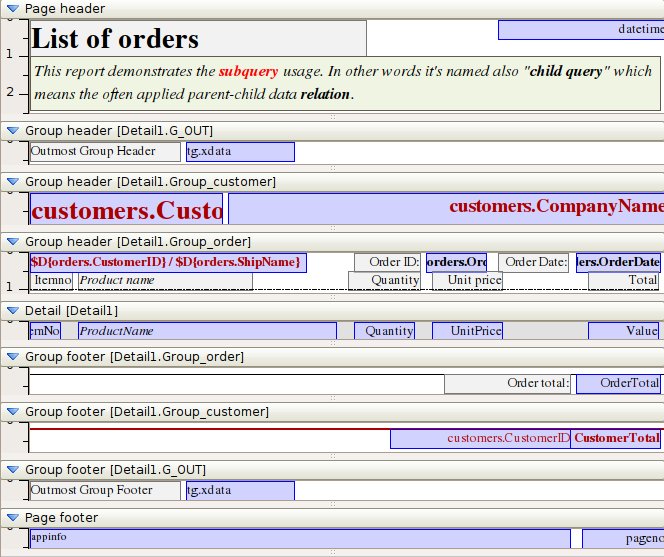The height and width of the screenshot is (557, 664).
Task: Select the 'Order ID:' label
Action: pos(387,263)
